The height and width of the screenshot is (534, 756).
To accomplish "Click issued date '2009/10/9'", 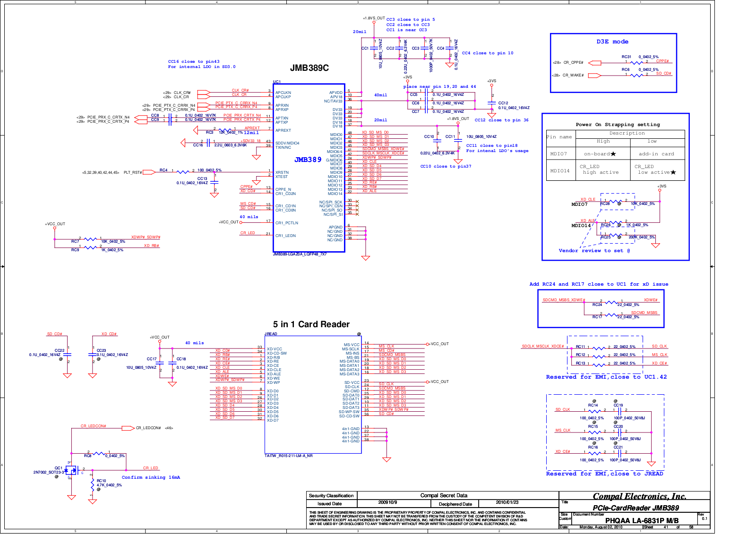I will pos(387,502).
